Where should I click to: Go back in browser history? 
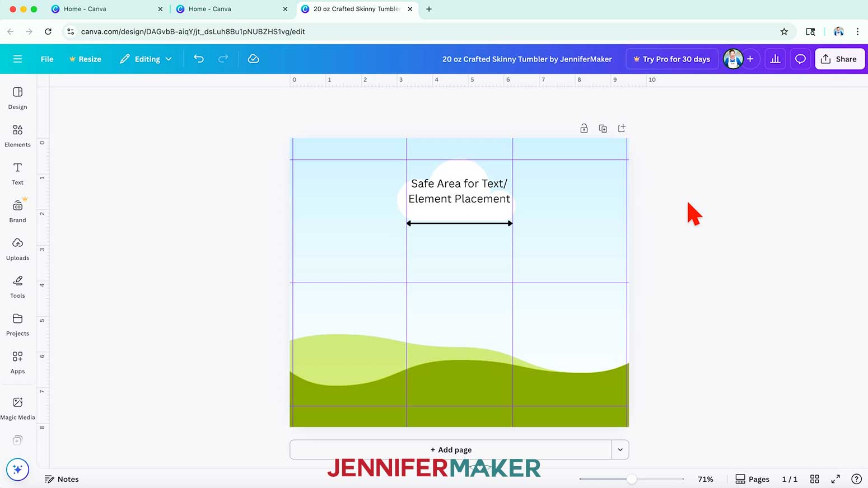(x=11, y=31)
